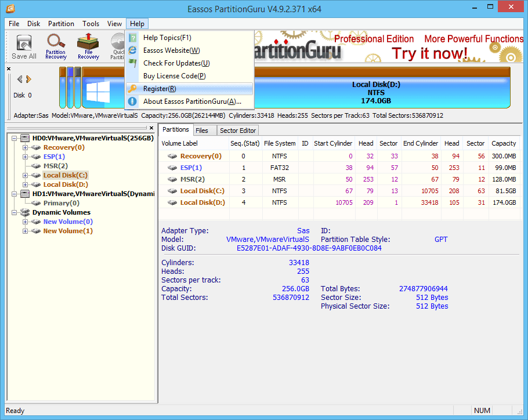The width and height of the screenshot is (528, 420).
Task: Open the File menu
Action: tap(14, 24)
